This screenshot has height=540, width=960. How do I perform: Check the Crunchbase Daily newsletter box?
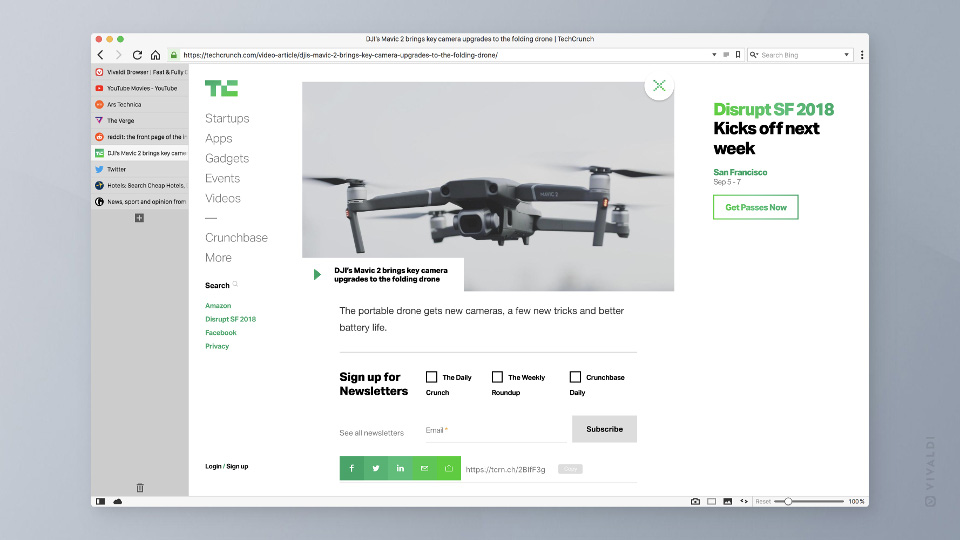(x=575, y=377)
